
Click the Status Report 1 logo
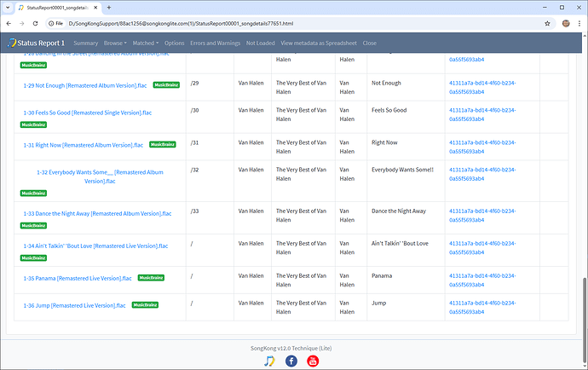point(36,43)
